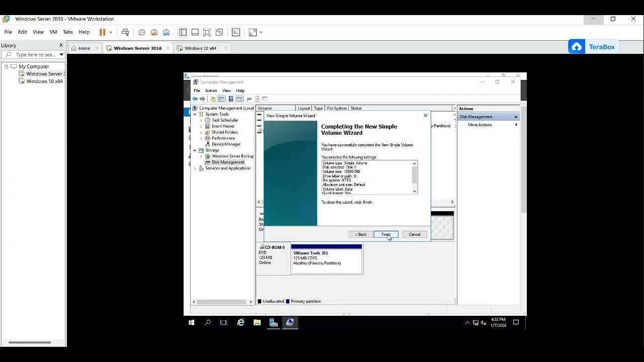Click the settings summary scrollbar up arrow
This screenshot has width=644, height=362.
(415, 163)
